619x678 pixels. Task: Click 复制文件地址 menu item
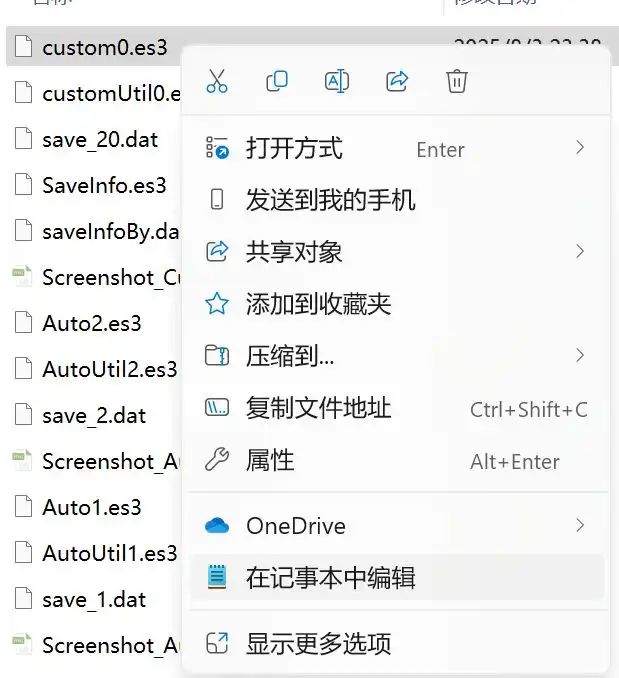318,408
